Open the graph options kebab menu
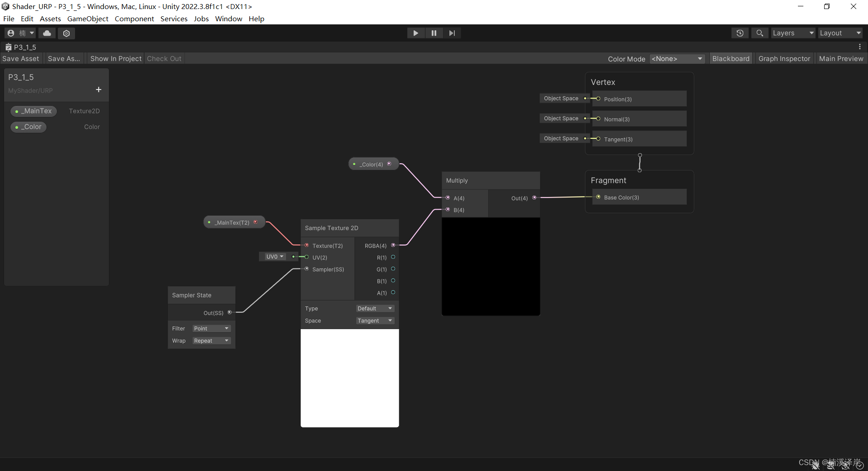This screenshot has height=471, width=868. (860, 47)
